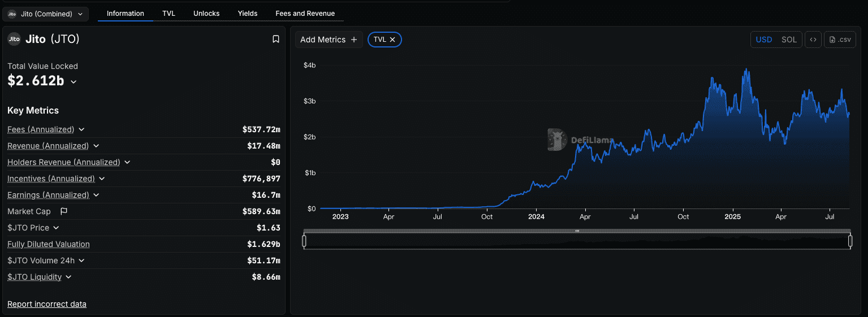Open the Jito (Combined) protocol dropdown

point(46,14)
